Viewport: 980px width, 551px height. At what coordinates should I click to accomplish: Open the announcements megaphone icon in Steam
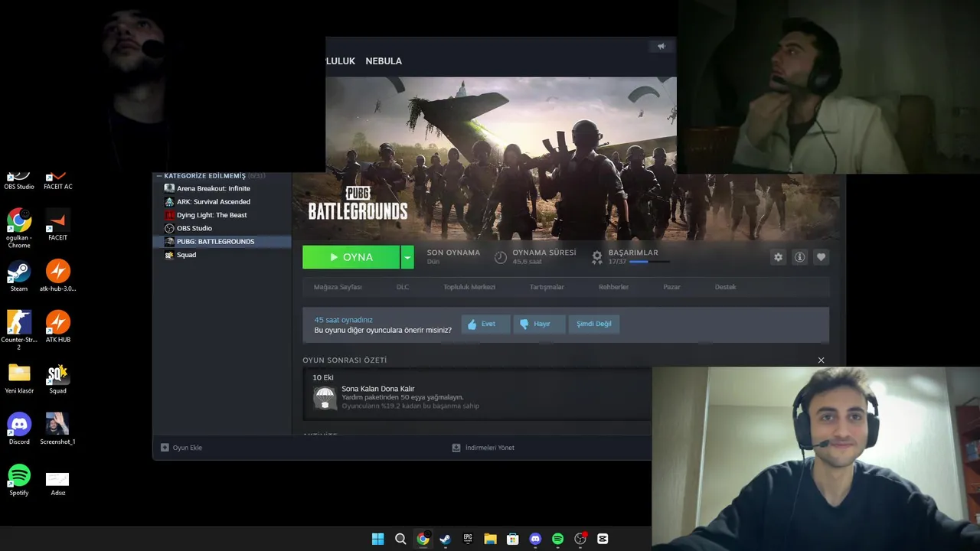661,46
